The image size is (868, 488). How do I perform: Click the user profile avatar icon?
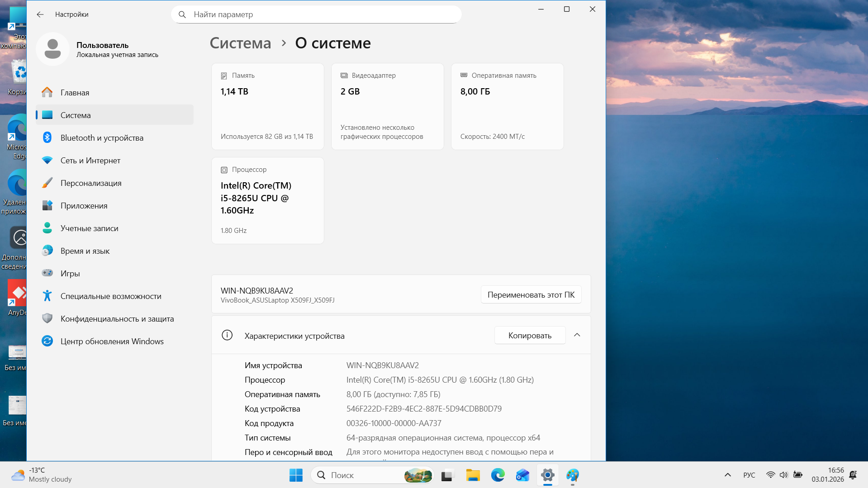pyautogui.click(x=52, y=49)
